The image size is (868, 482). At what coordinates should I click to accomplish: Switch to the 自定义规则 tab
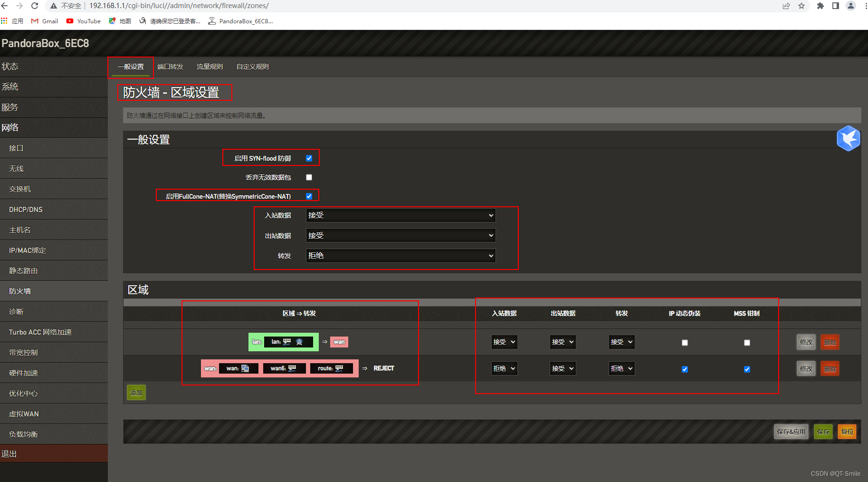coord(252,67)
